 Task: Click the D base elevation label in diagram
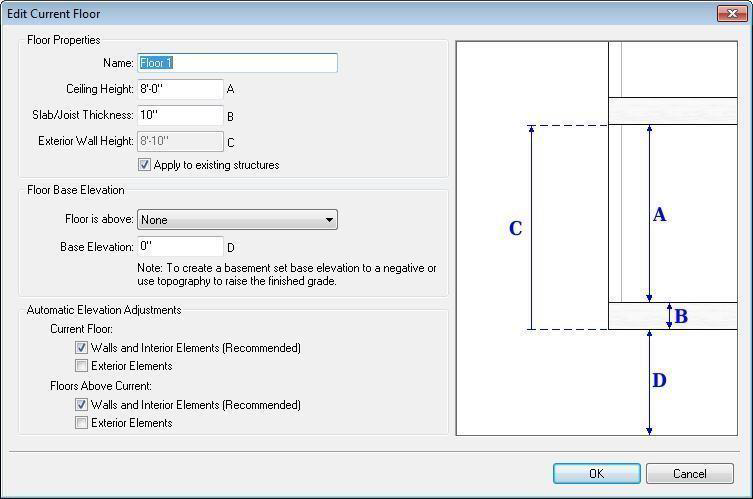[659, 381]
